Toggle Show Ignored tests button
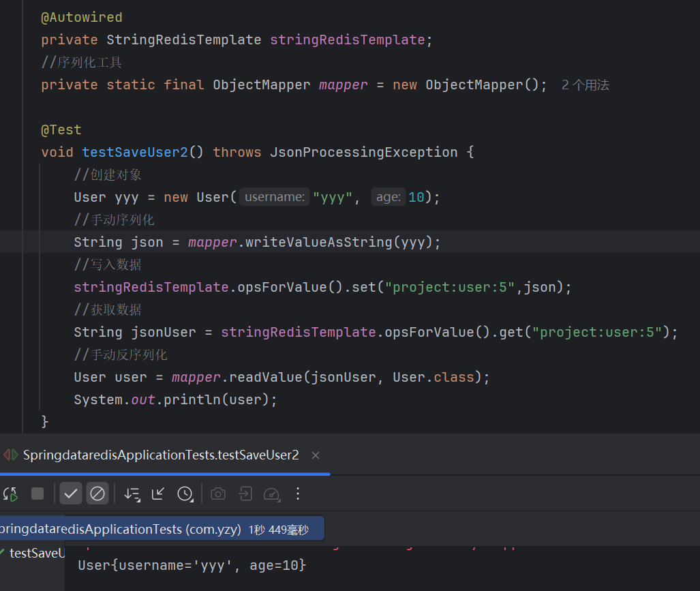This screenshot has width=700, height=591. (x=97, y=494)
